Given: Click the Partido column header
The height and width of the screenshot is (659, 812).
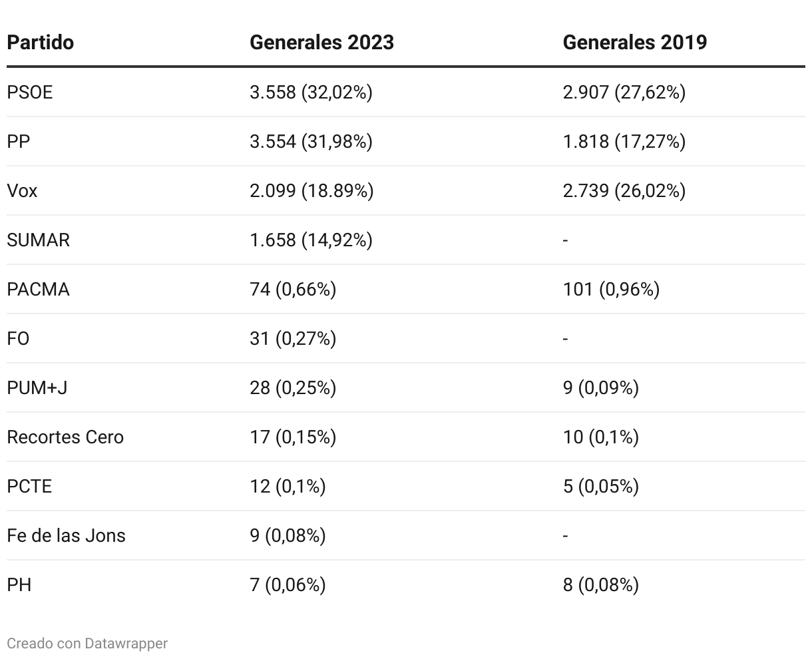Looking at the screenshot, I should coord(40,43).
